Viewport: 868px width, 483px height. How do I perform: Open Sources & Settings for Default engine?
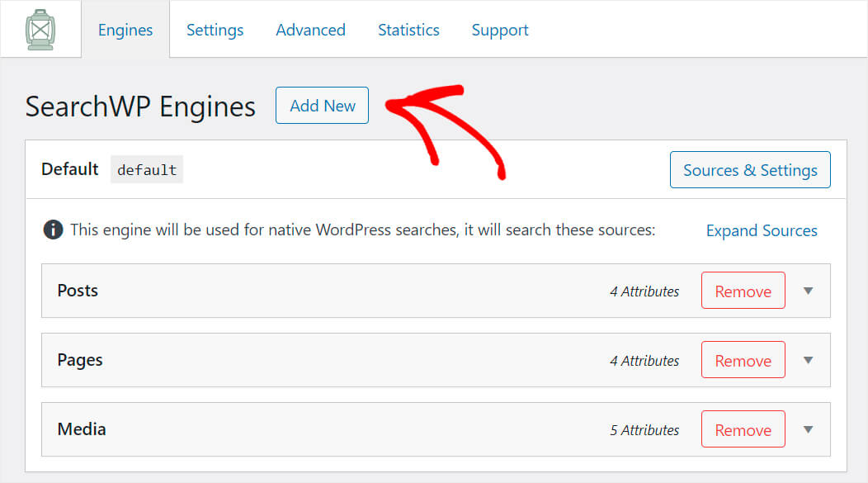point(750,169)
